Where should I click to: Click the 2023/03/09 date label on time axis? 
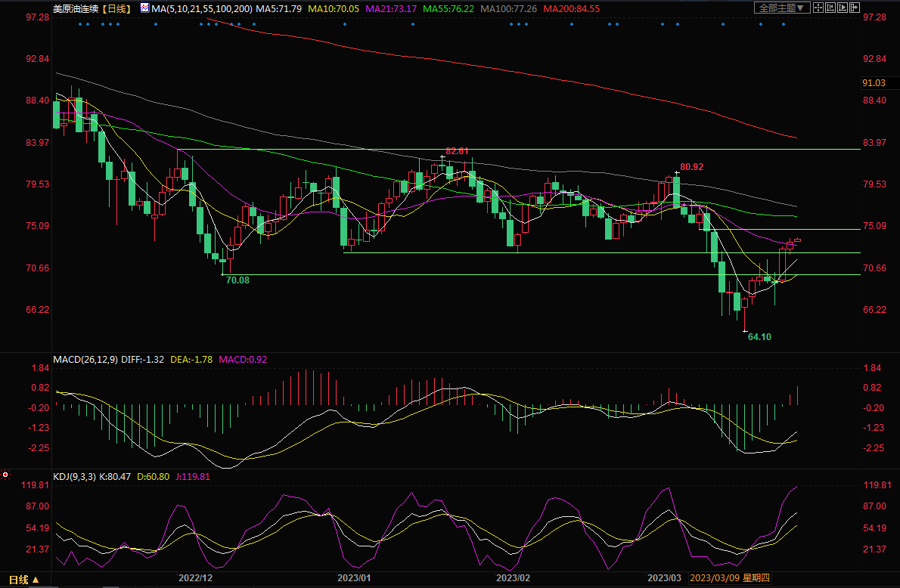pos(713,578)
